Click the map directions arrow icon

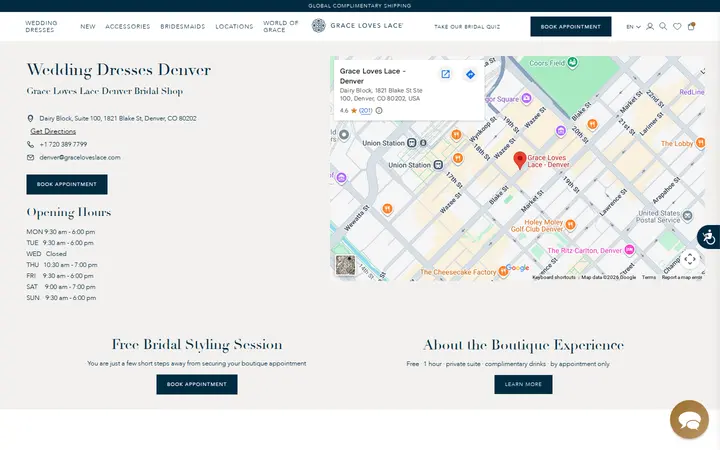470,74
